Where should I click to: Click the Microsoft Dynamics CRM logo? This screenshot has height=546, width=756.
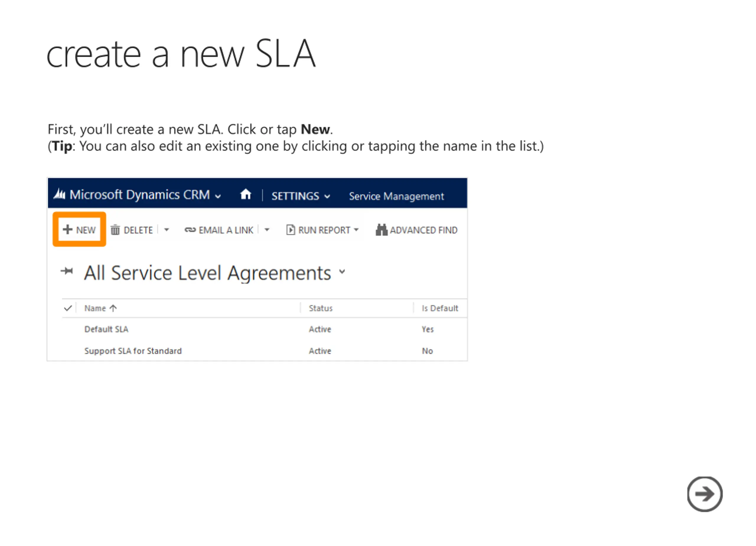[x=60, y=194]
